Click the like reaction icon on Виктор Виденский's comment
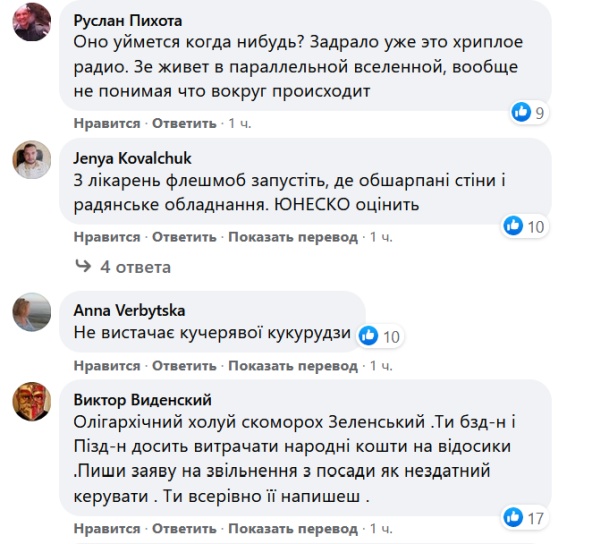 513,516
